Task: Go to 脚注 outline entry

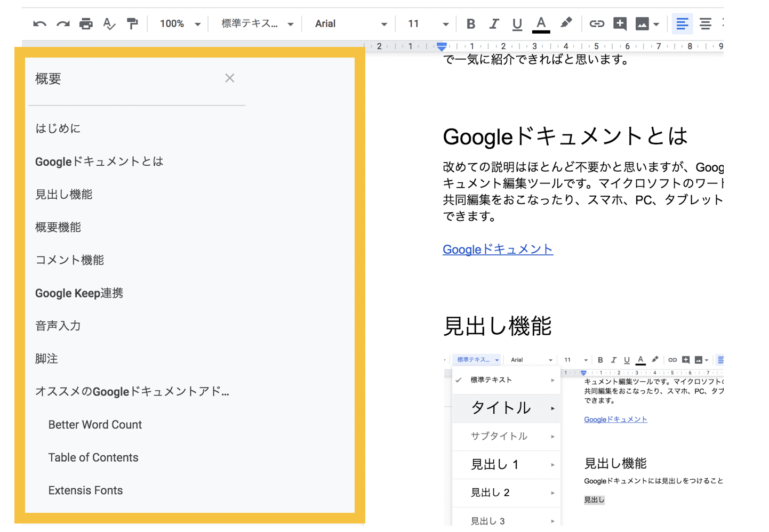Action: 46,359
